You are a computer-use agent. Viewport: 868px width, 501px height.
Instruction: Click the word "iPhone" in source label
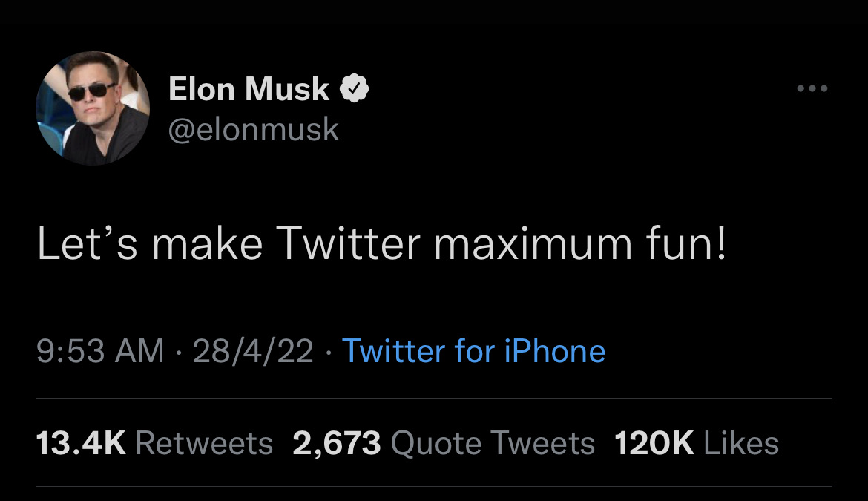point(554,350)
